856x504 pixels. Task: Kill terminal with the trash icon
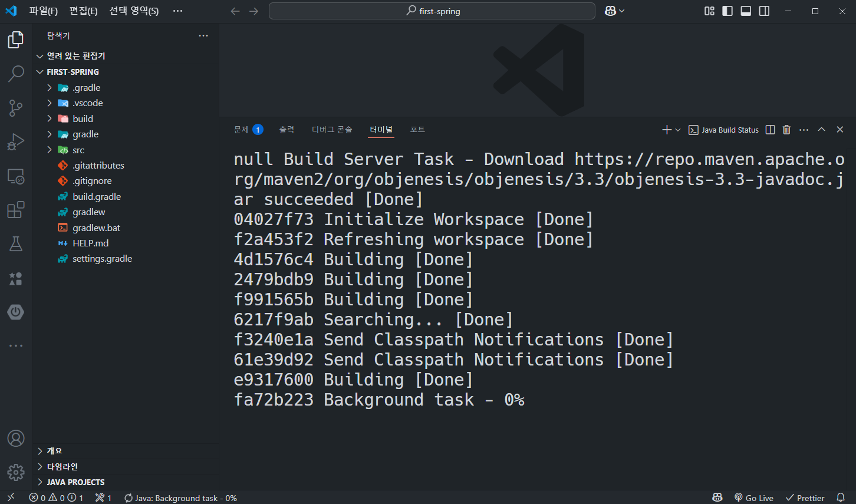(786, 130)
